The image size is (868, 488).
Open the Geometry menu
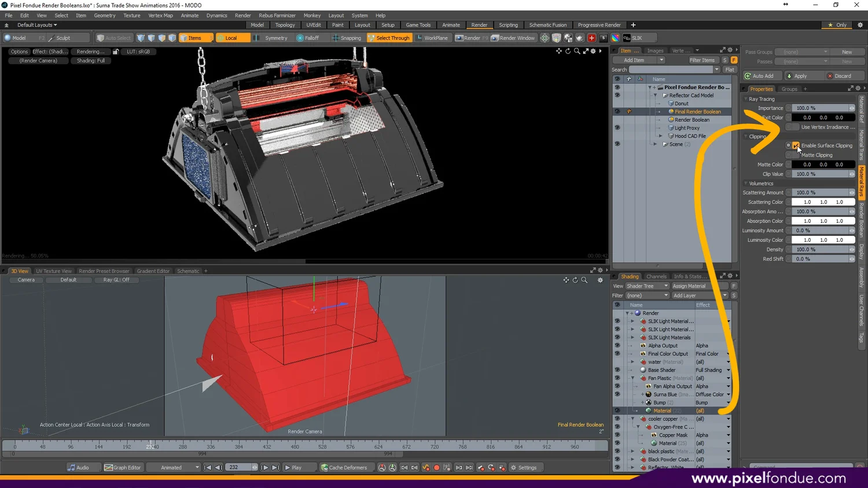[105, 16]
